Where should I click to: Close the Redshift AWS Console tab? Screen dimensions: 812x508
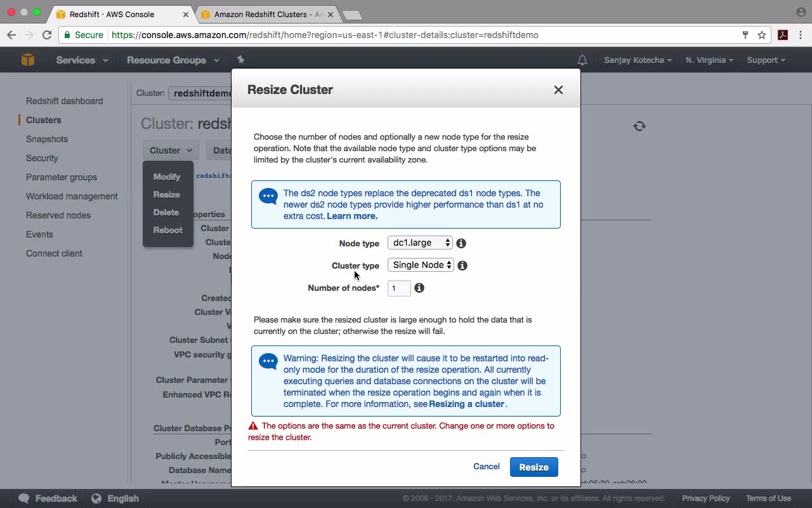[x=186, y=14]
